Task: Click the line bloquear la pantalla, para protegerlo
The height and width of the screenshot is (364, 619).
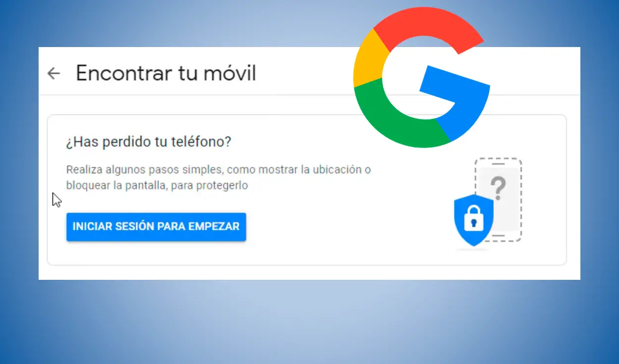Action: pyautogui.click(x=157, y=186)
